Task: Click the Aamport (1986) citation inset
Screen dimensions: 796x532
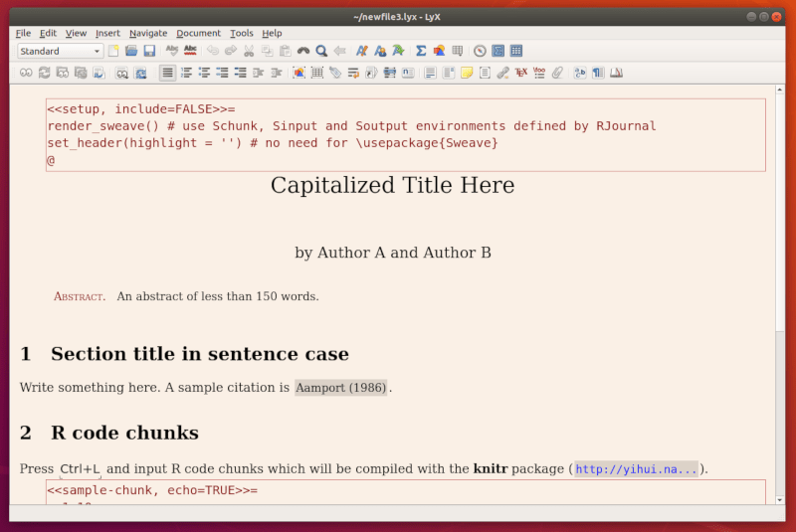Action: [340, 388]
